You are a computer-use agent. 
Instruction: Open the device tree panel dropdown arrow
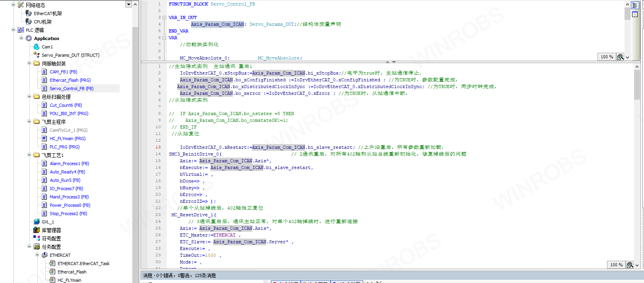(128, 4)
